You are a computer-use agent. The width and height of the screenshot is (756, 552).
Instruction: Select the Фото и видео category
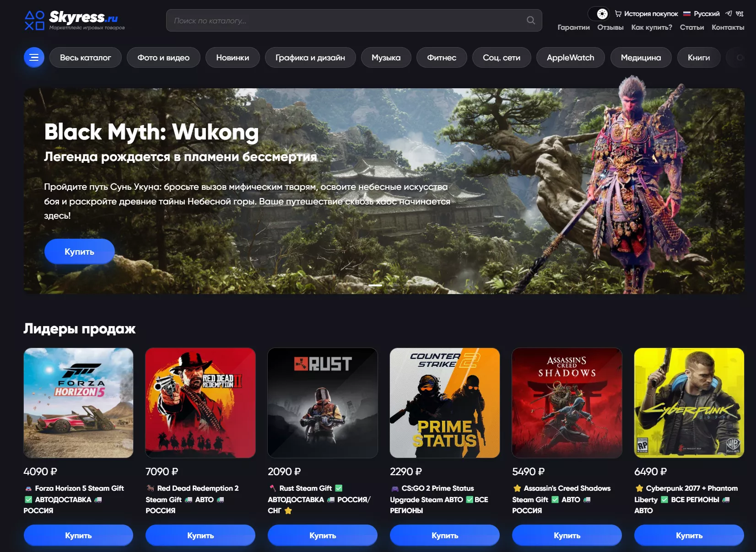pyautogui.click(x=163, y=58)
